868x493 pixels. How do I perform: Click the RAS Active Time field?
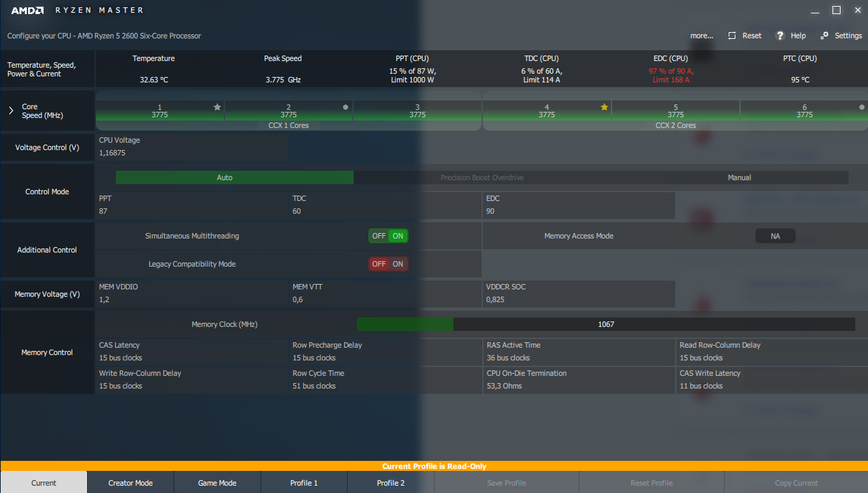pos(579,352)
